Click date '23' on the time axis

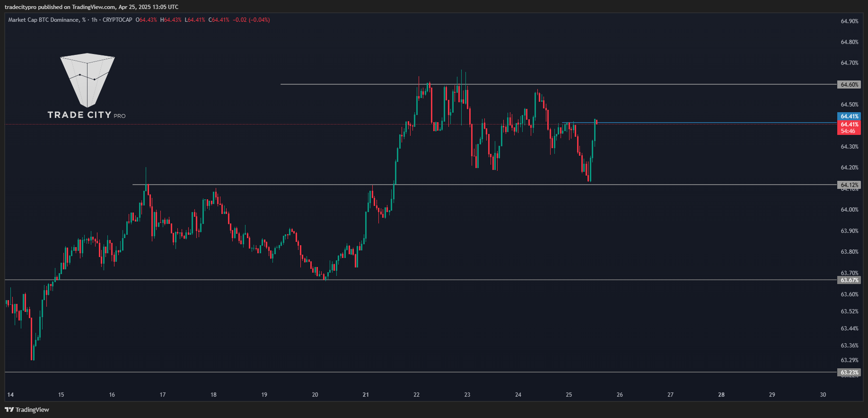coord(467,395)
